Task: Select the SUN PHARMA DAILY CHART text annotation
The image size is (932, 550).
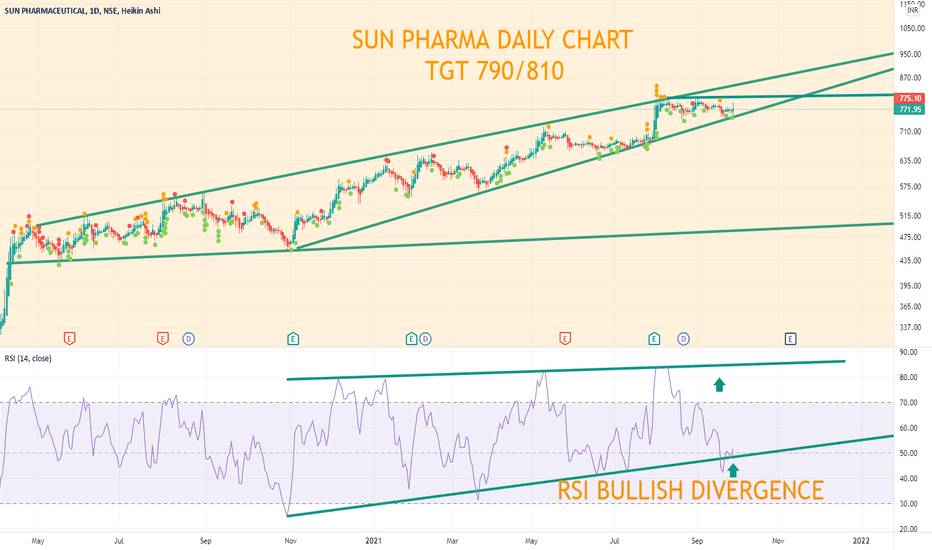Action: coord(492,40)
